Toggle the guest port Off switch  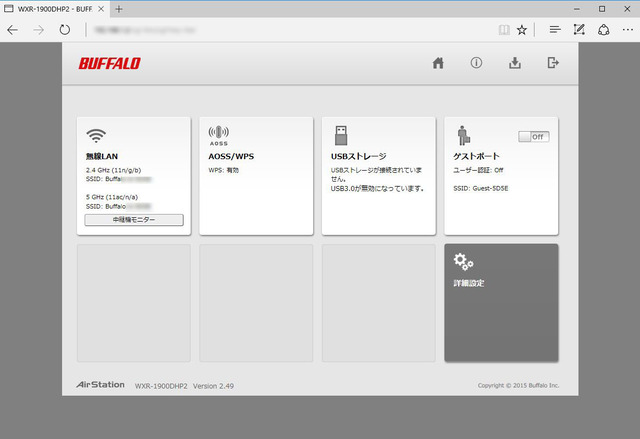pos(534,137)
